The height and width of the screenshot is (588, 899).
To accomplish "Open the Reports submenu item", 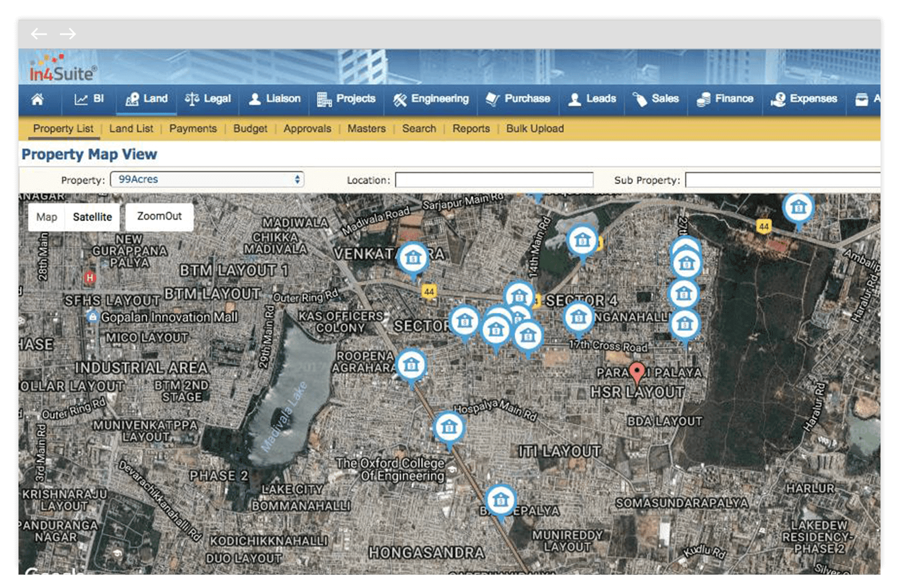I will pyautogui.click(x=471, y=129).
